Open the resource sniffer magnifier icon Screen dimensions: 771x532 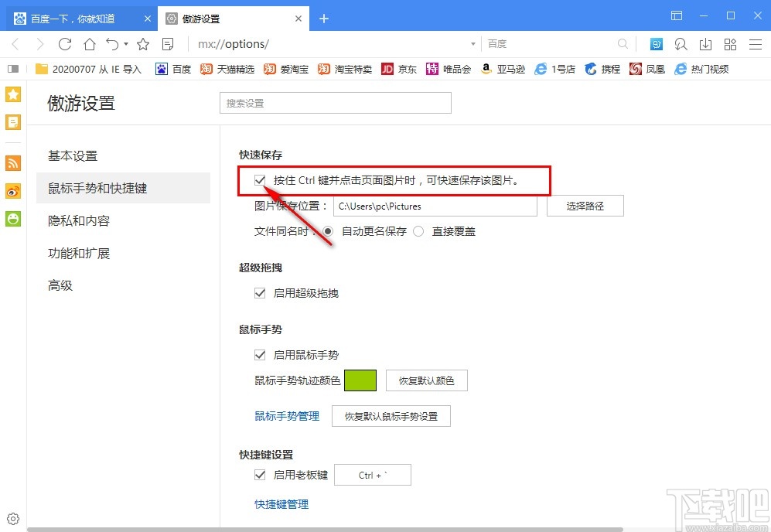(x=681, y=44)
